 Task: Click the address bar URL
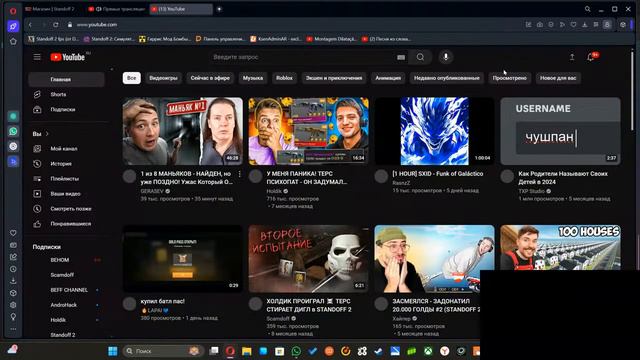[97, 25]
